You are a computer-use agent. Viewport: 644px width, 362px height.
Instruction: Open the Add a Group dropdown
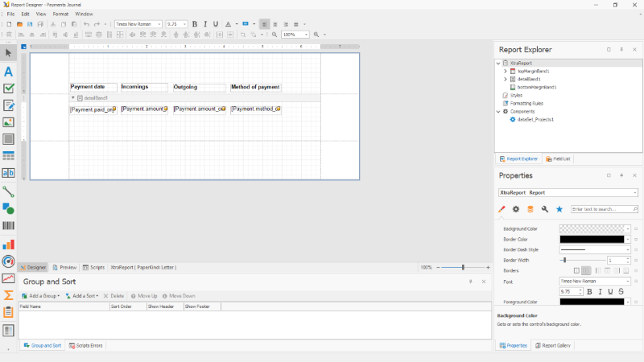[x=42, y=296]
